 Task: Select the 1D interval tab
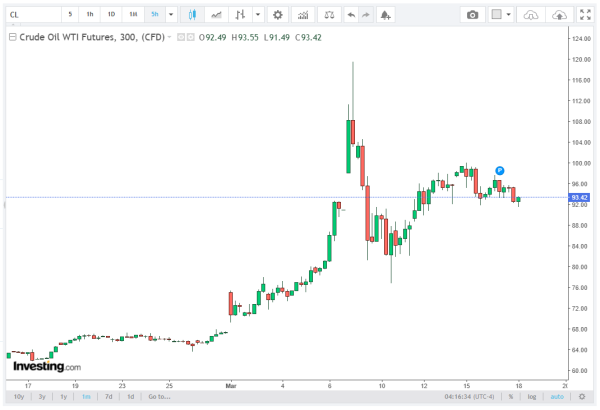pos(111,15)
